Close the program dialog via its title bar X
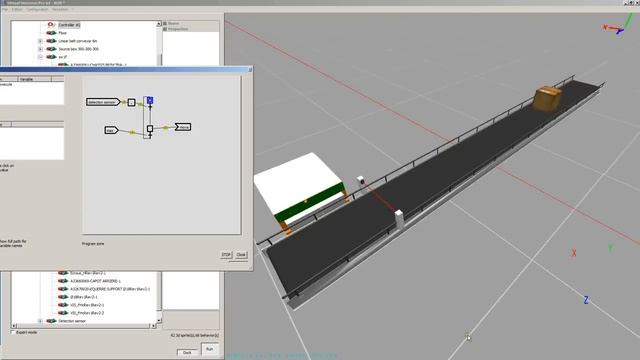 point(250,70)
